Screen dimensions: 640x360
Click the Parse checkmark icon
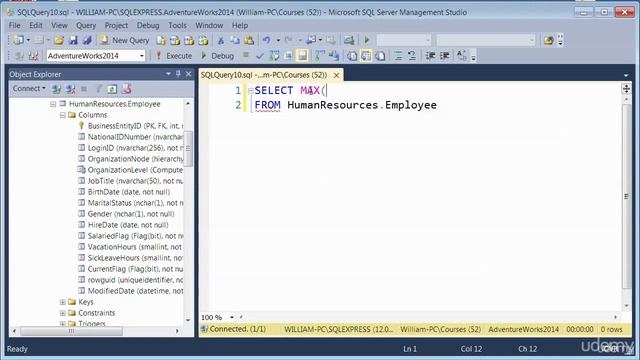(x=260, y=56)
